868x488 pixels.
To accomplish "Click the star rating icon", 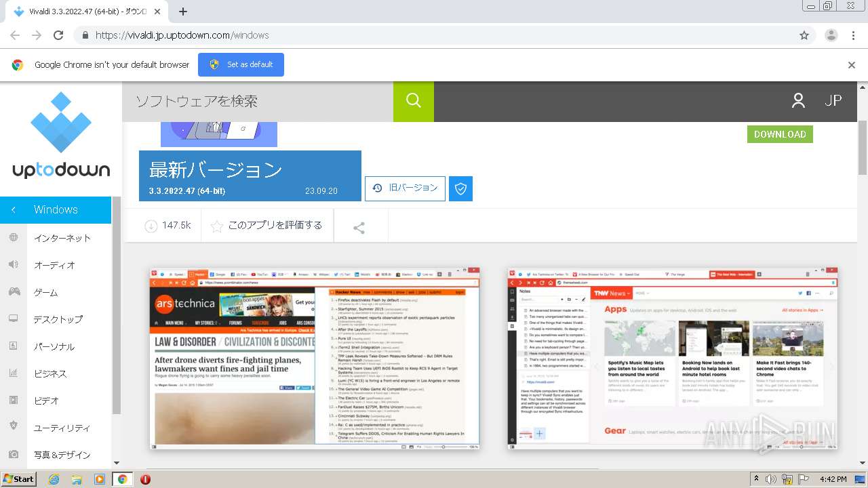I will [x=217, y=226].
